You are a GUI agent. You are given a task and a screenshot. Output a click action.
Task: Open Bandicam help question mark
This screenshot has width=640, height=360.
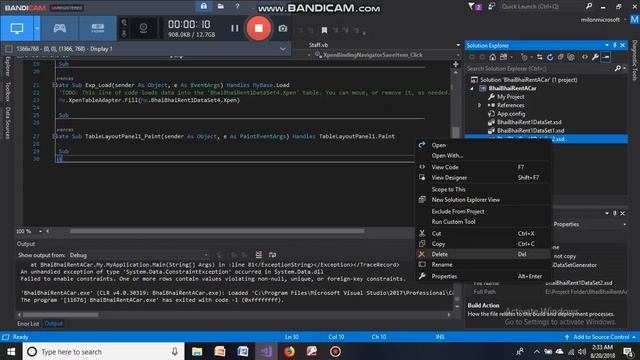pos(237,6)
